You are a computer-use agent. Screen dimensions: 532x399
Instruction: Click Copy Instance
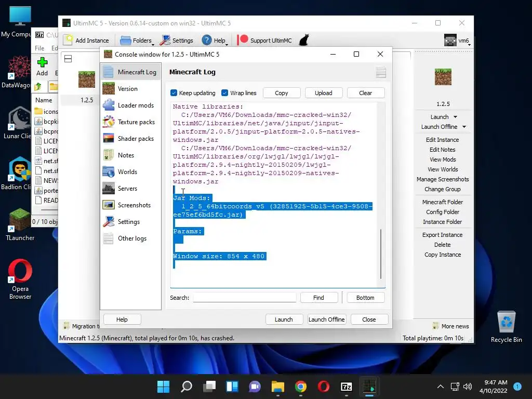[x=443, y=255]
